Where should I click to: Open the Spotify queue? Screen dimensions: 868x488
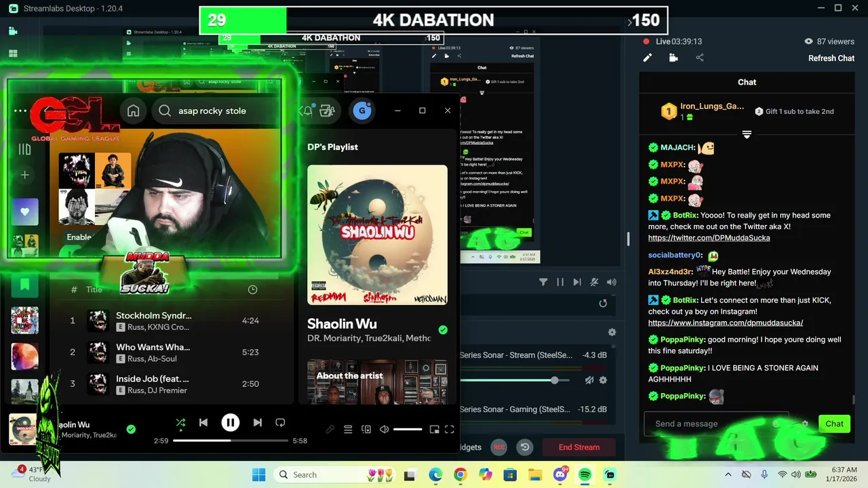click(348, 429)
